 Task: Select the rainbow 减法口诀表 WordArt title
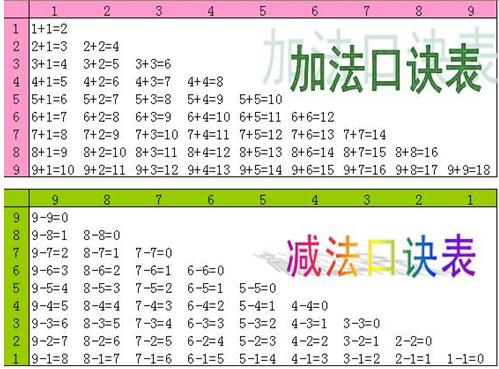381,256
